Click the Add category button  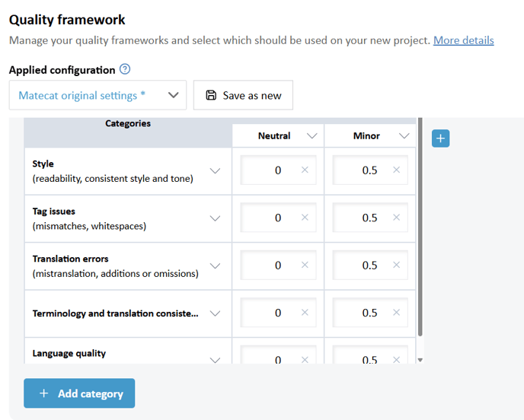click(x=79, y=393)
